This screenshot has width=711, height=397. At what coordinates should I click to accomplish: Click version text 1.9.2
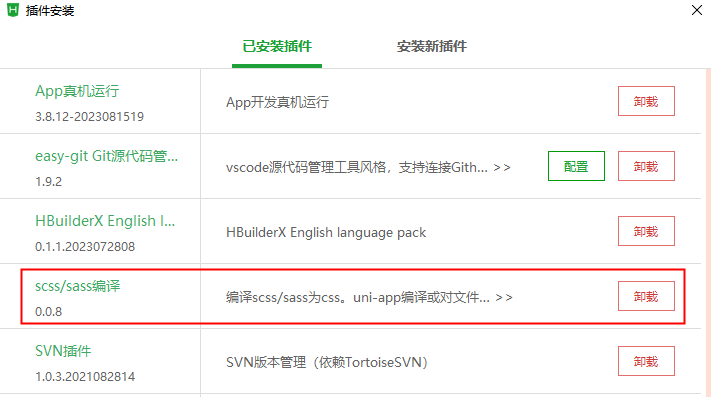48,182
